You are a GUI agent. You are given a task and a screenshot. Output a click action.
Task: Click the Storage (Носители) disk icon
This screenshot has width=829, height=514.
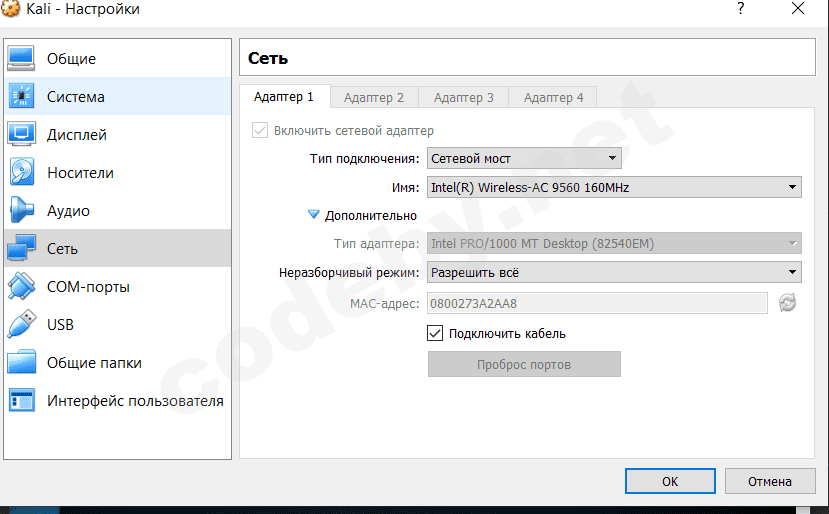coord(21,172)
